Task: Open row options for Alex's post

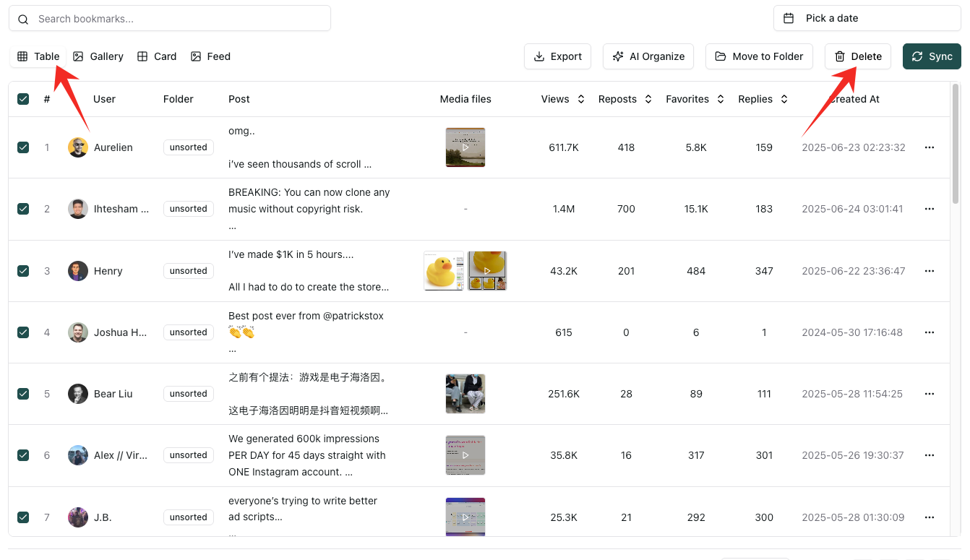Action: [x=930, y=455]
